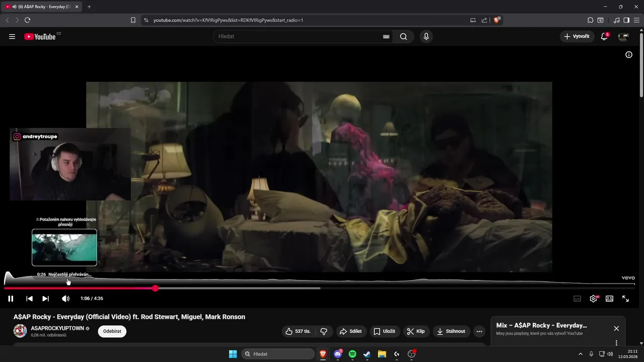Click the vevo logo on the player
The image size is (644, 362).
[628, 278]
